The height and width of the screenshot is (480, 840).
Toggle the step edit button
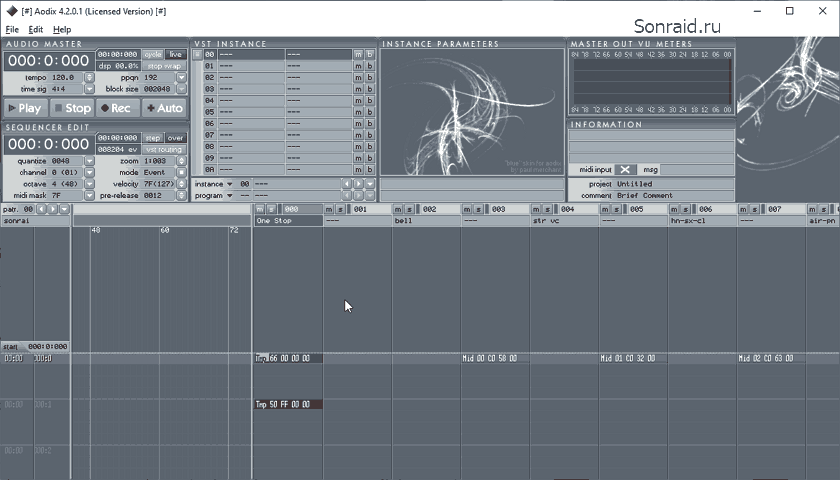point(153,138)
